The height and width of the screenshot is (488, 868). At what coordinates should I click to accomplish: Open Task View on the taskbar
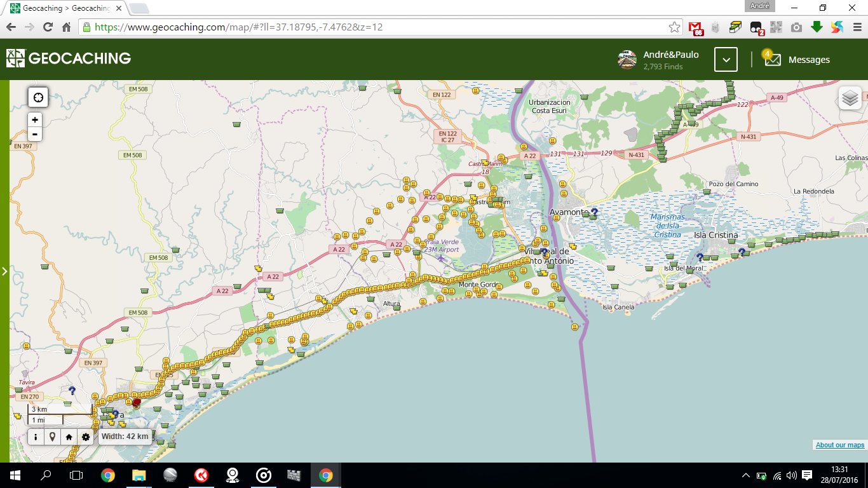coord(76,475)
